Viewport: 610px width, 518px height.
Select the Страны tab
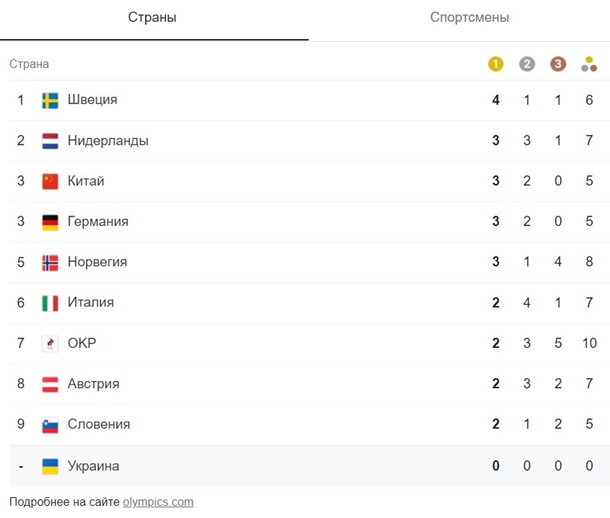(152, 18)
